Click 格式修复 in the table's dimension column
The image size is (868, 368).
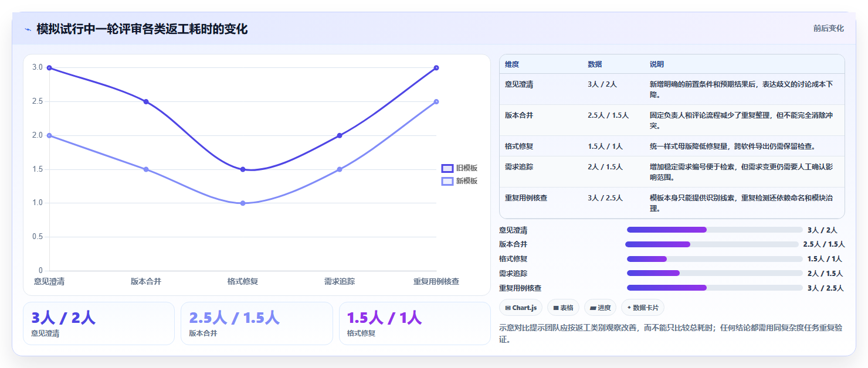tap(519, 146)
